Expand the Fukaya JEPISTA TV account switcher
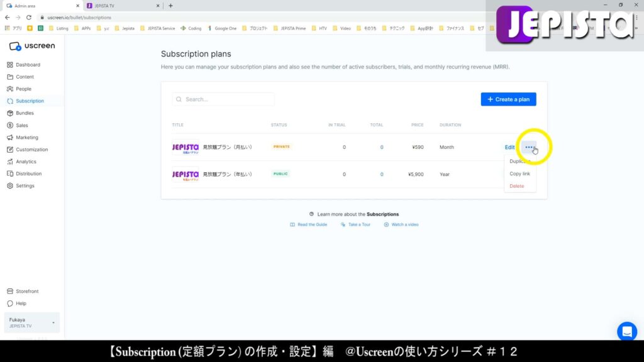This screenshot has width=644, height=362. (31, 322)
